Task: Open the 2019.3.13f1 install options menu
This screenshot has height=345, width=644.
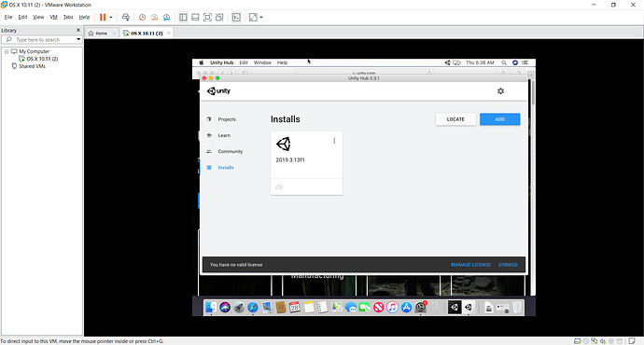Action: click(x=334, y=141)
